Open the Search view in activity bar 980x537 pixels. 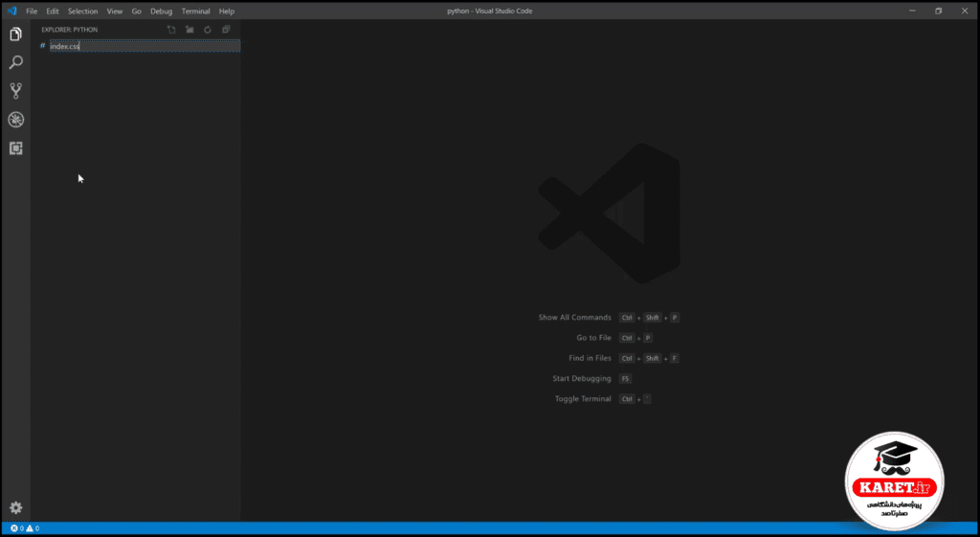click(15, 62)
